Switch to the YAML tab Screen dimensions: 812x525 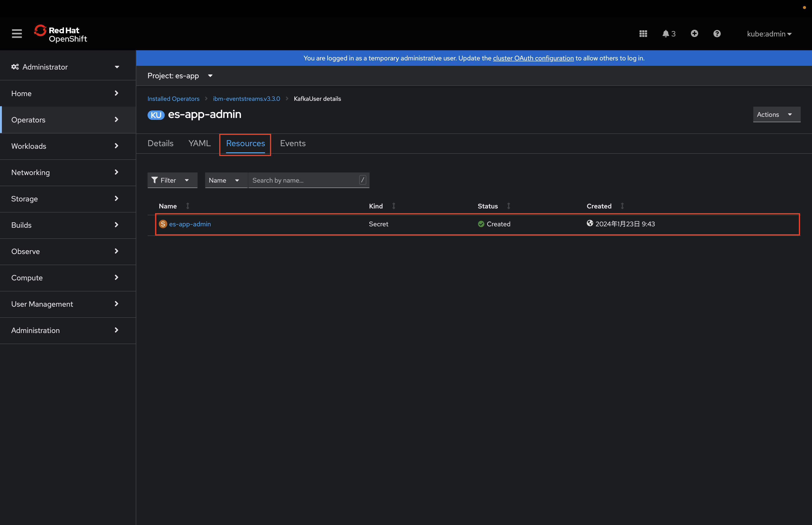[199, 143]
